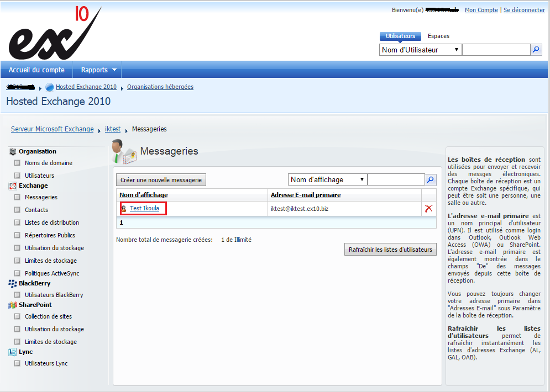This screenshot has width=550, height=392.
Task: Sort by Nom d'affichage column header
Action: (144, 195)
